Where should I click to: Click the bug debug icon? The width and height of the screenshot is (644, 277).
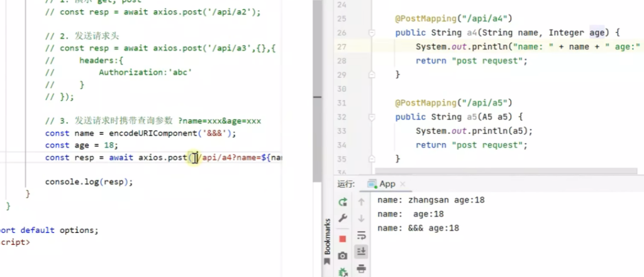point(343,272)
